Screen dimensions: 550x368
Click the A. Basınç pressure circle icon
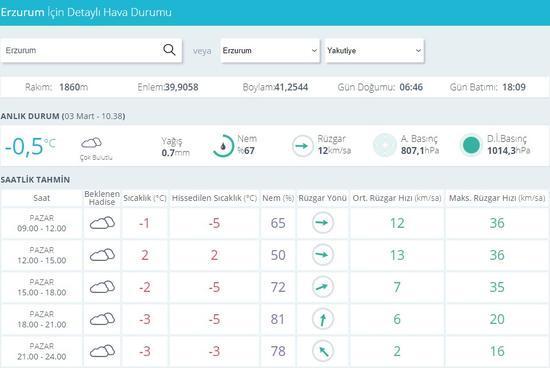[x=384, y=145]
